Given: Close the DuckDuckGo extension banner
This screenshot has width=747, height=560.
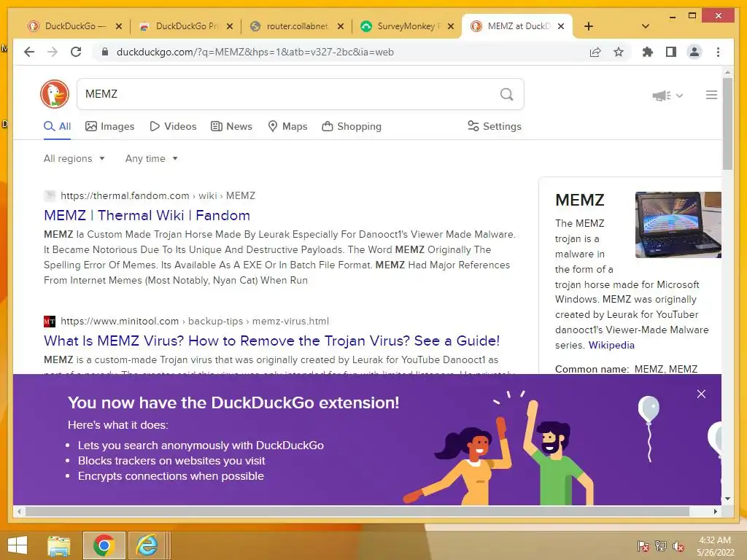Looking at the screenshot, I should click(x=701, y=394).
